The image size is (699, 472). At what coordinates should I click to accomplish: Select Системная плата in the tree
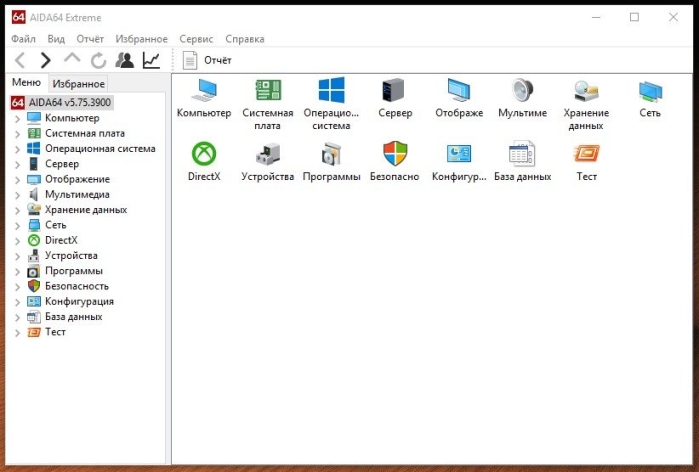(85, 133)
